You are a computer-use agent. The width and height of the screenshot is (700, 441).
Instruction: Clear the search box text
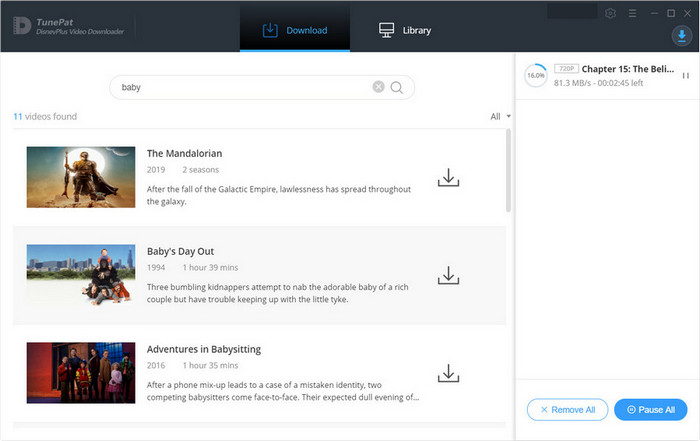378,87
